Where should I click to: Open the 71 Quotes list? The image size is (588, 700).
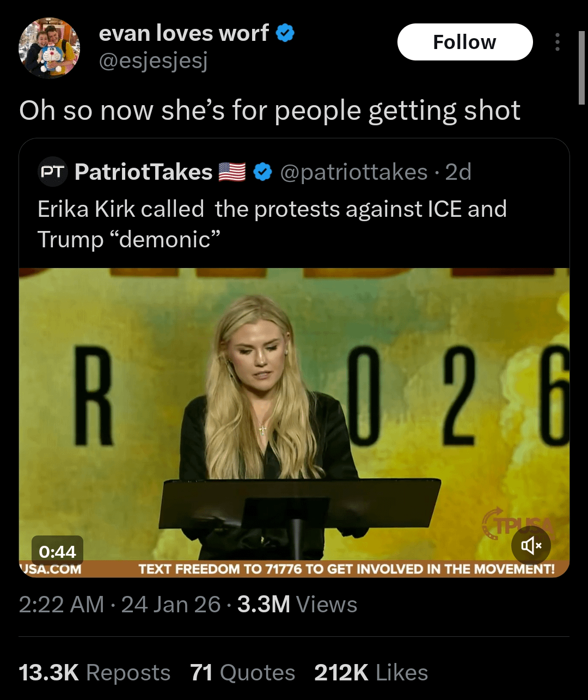tap(242, 672)
